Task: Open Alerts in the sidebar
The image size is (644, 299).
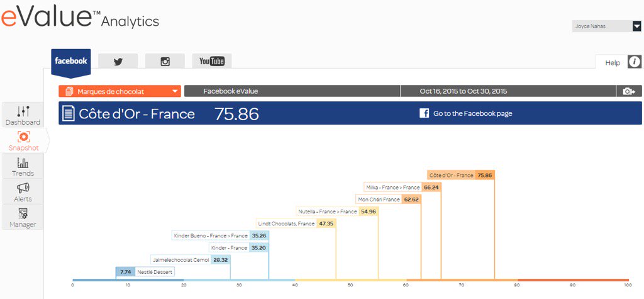Action: pyautogui.click(x=23, y=192)
